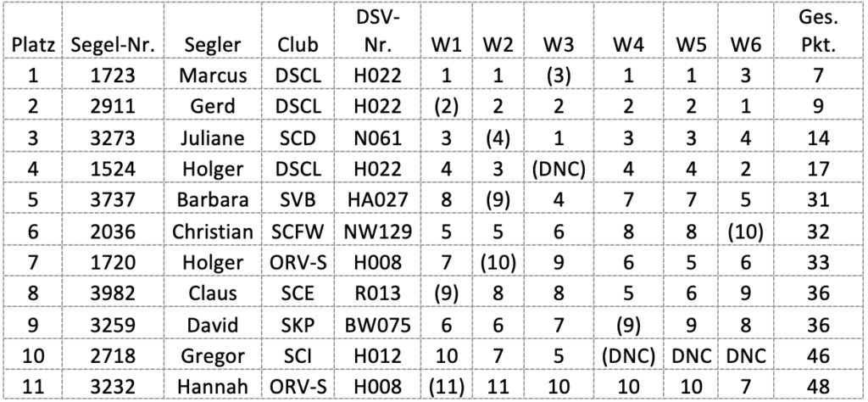Select the Juliane name cell
The image size is (868, 402).
click(213, 137)
